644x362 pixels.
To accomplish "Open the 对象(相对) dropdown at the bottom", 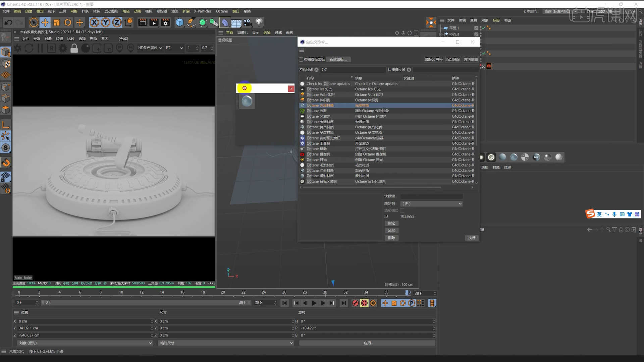I will click(x=85, y=343).
